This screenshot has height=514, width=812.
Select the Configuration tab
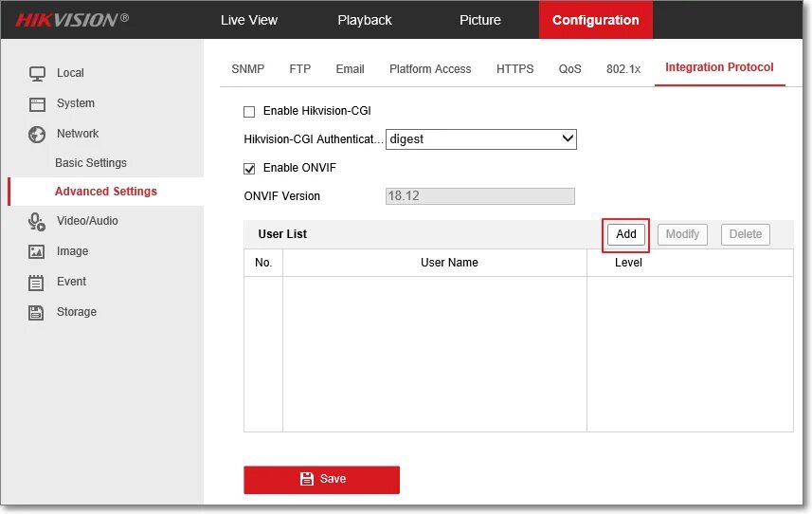[596, 20]
